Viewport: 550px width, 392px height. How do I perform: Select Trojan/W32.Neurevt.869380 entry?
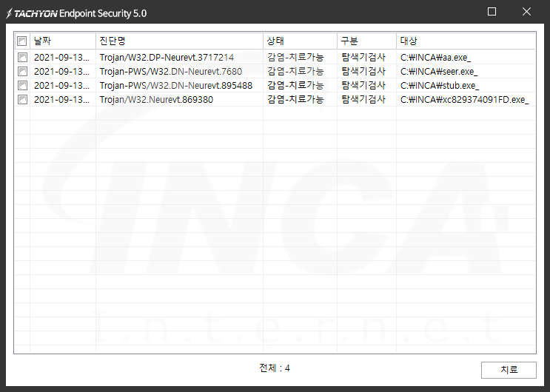tap(156, 100)
